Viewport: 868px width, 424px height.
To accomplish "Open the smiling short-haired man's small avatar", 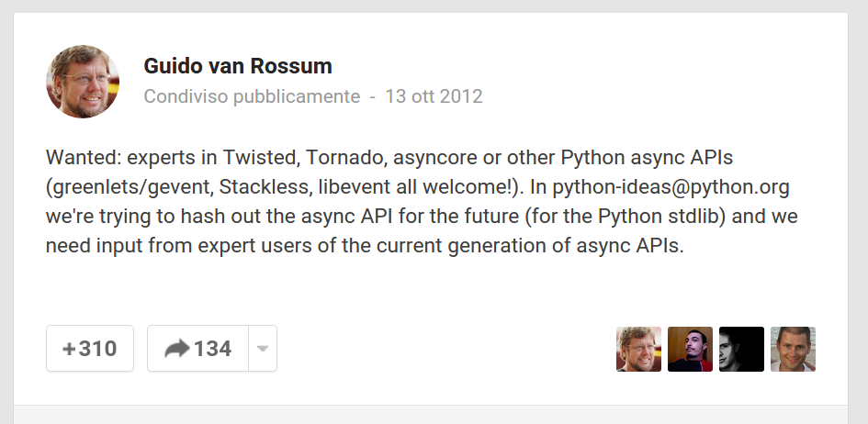I will point(793,349).
